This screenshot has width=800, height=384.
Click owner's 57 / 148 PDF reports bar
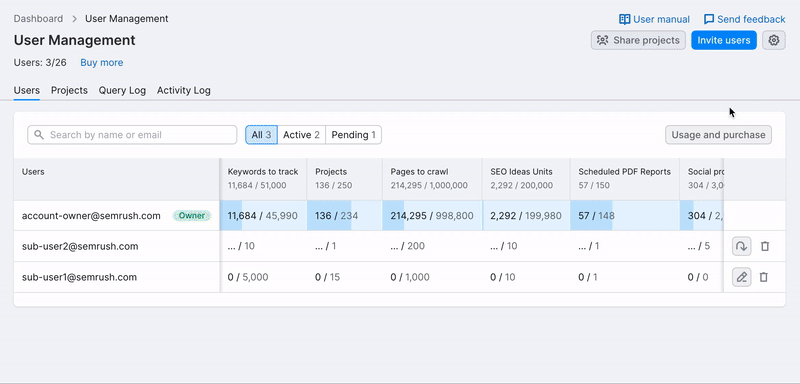(x=624, y=216)
